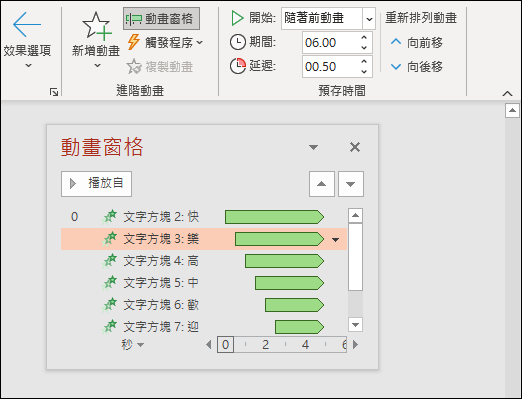This screenshot has width=522, height=399.
Task: Click the green timing bar for 文字方塊 2
Action: [x=274, y=217]
